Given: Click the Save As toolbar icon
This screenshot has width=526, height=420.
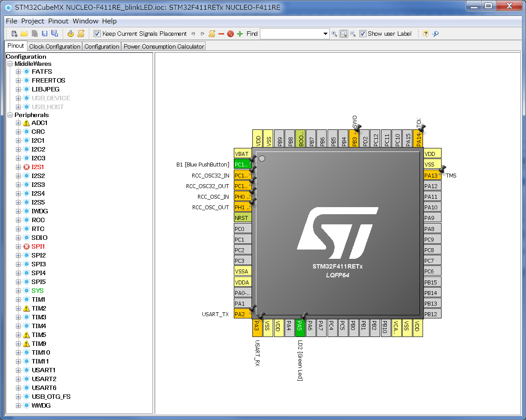Looking at the screenshot, I should (x=55, y=34).
